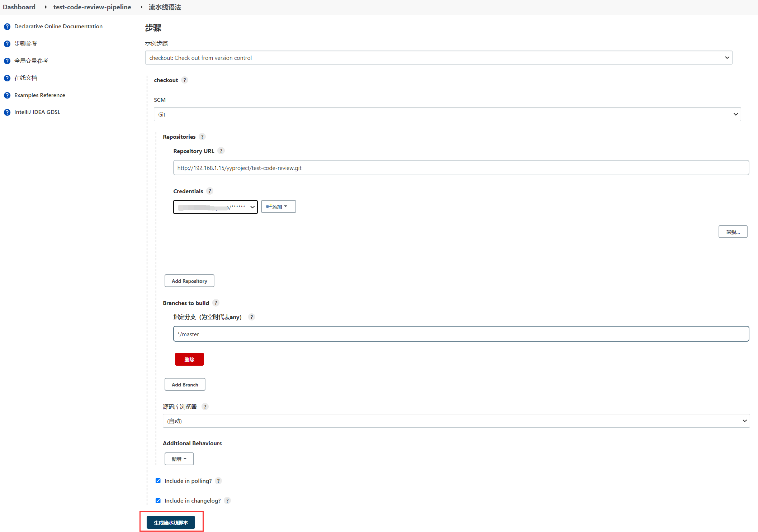Open Credentials selection dropdown

(215, 207)
